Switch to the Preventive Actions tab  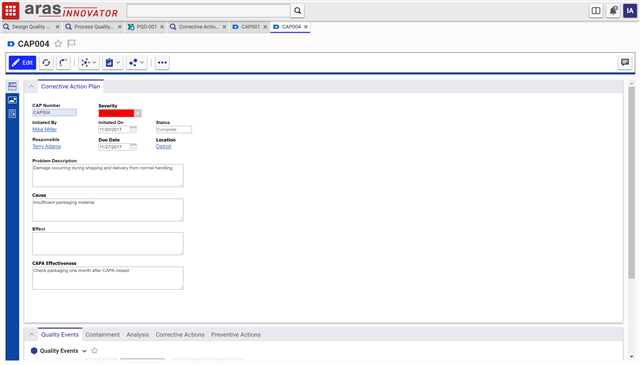236,334
